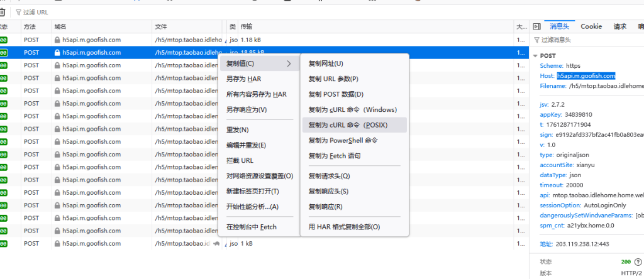
Task: Select 复制为 cURL 命令 (POSIX)
Action: [355, 124]
